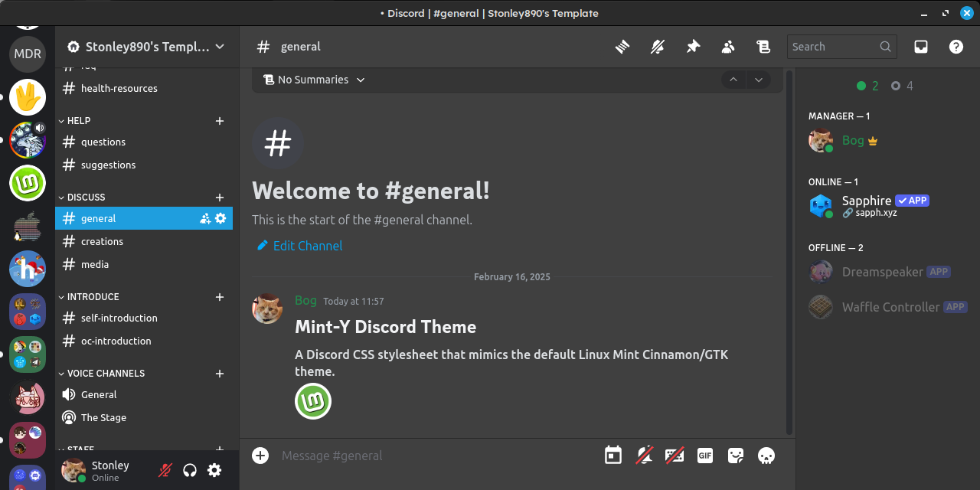Switch to the creations channel
This screenshot has width=980, height=490.
tap(102, 241)
